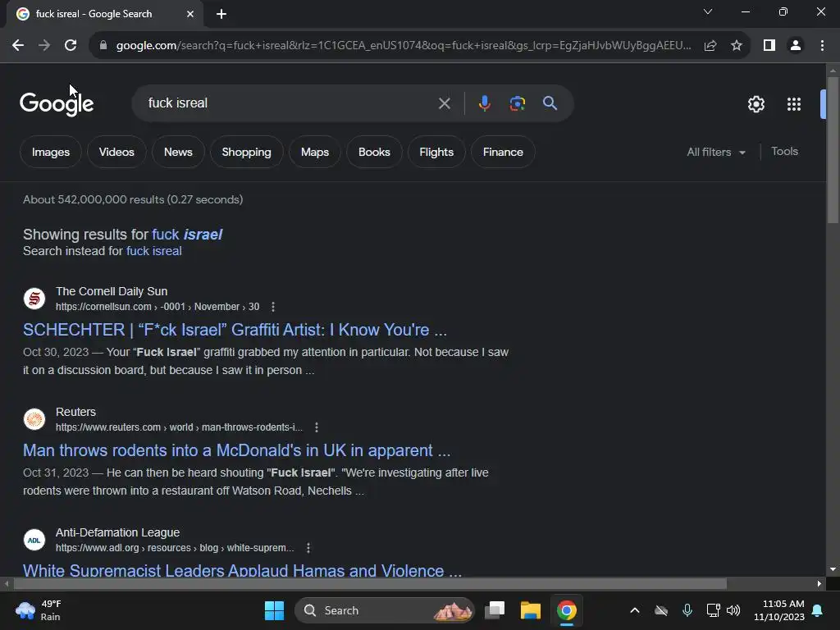The width and height of the screenshot is (840, 630).
Task: Click the microphone tray icon
Action: (x=687, y=610)
